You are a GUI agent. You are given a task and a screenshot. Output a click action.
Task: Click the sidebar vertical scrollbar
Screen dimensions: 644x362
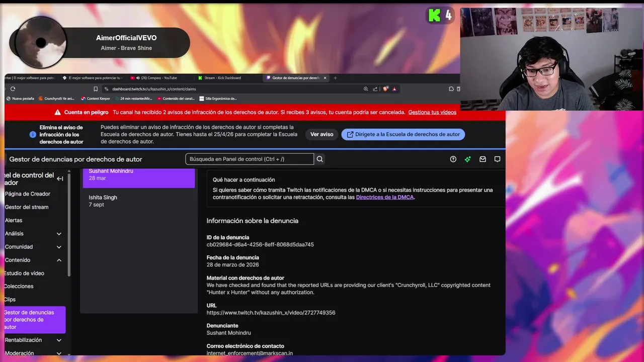click(69, 224)
